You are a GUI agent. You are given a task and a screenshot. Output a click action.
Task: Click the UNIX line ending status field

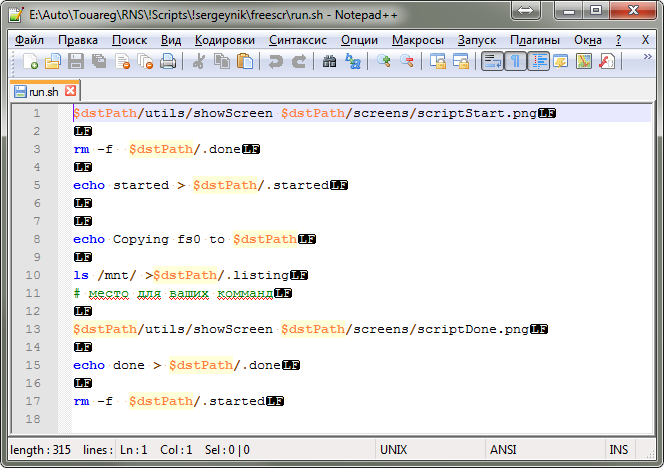click(x=394, y=450)
